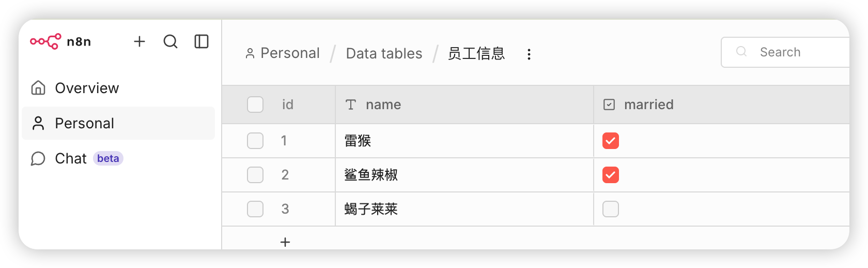
Task: Click the plus icon to add a row
Action: [285, 242]
